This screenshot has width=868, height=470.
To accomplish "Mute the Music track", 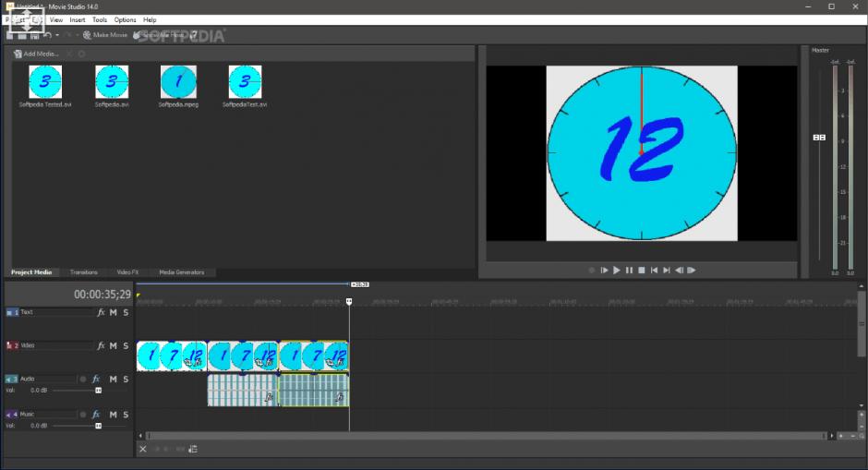I will tap(113, 415).
